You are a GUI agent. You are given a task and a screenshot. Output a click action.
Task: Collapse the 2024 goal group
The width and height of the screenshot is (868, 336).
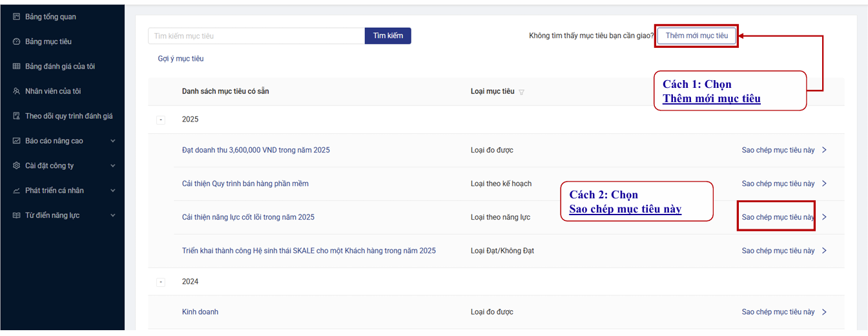(x=161, y=282)
